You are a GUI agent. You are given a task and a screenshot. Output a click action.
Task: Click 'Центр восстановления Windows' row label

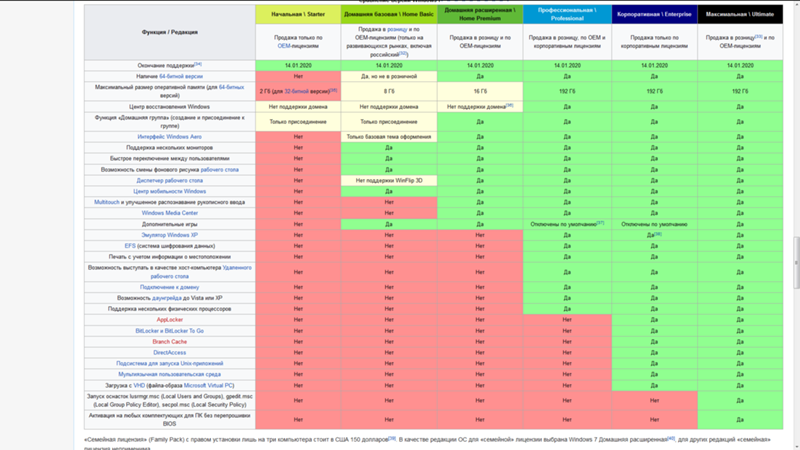click(x=169, y=107)
